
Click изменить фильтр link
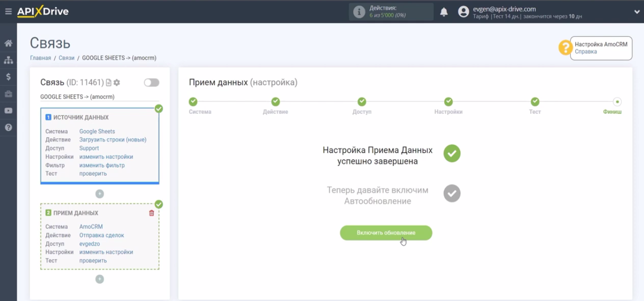coord(102,166)
